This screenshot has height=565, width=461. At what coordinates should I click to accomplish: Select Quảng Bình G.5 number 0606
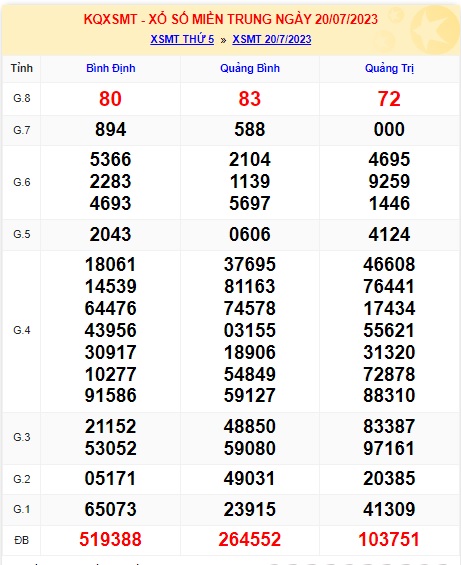[249, 235]
